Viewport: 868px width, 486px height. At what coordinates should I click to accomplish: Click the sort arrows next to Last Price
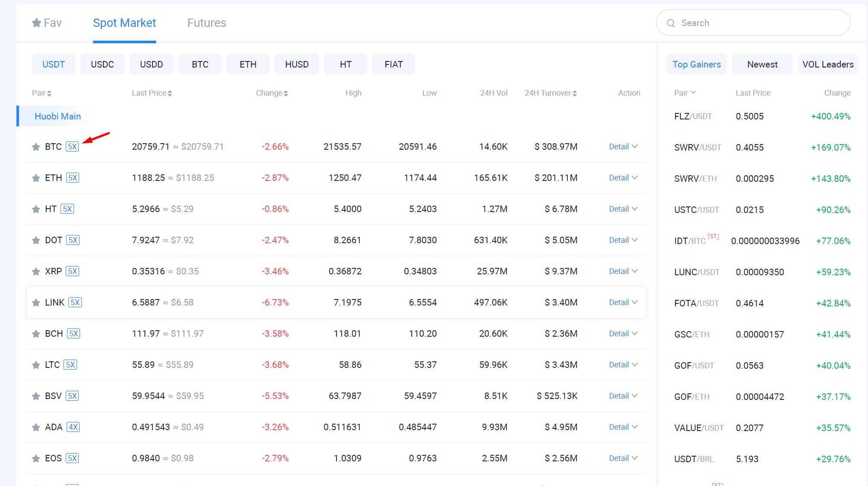[x=170, y=93]
